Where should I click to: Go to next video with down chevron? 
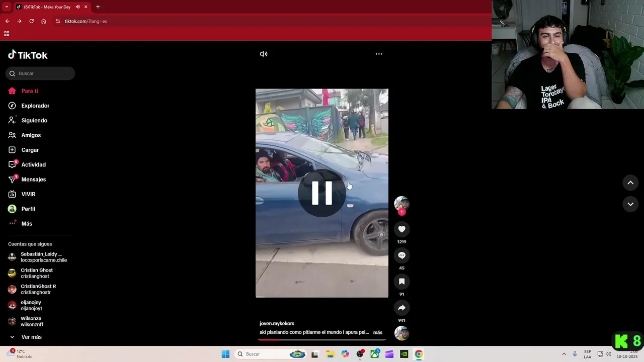[630, 204]
